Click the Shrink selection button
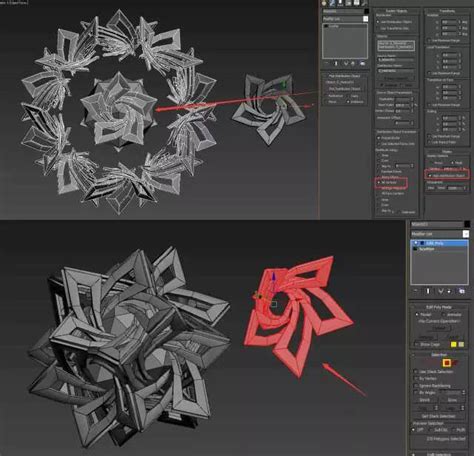The image size is (474, 456). pyautogui.click(x=425, y=400)
